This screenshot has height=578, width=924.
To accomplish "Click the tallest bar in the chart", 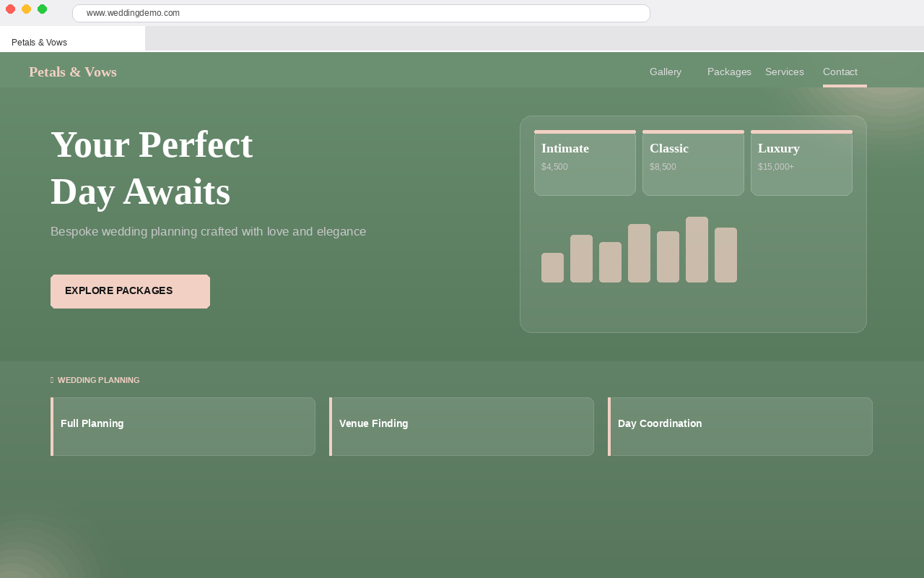I will point(697,249).
